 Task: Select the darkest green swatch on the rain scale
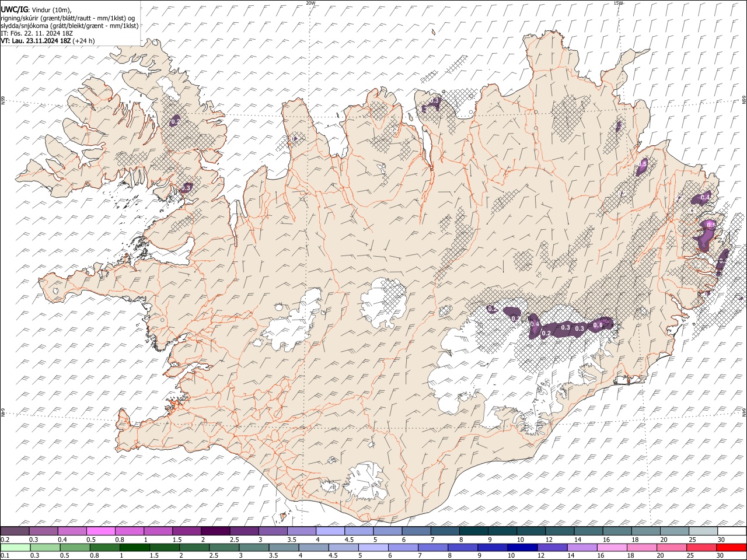(134, 548)
